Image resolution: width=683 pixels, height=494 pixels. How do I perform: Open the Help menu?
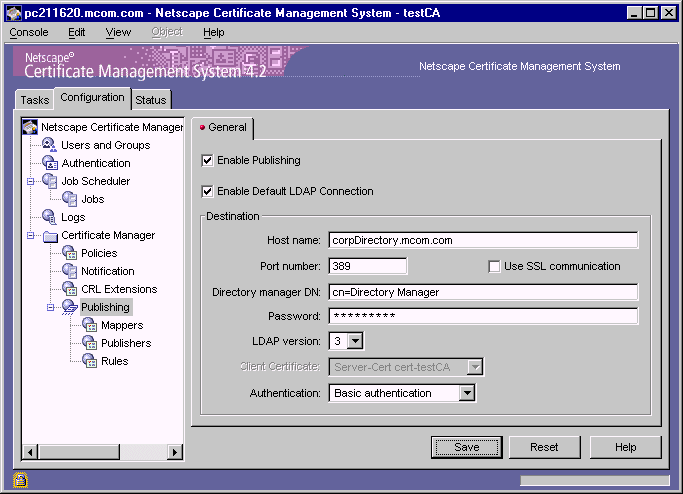(213, 32)
